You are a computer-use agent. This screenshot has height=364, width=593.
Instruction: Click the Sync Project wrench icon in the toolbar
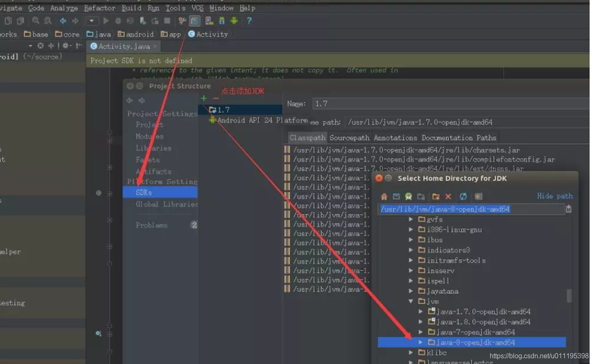coord(182,21)
